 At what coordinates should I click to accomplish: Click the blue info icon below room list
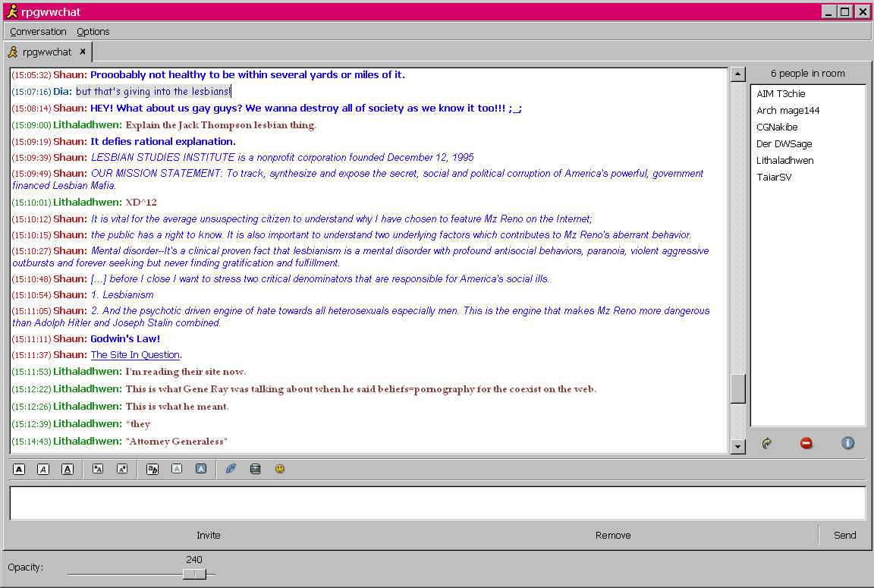point(847,443)
